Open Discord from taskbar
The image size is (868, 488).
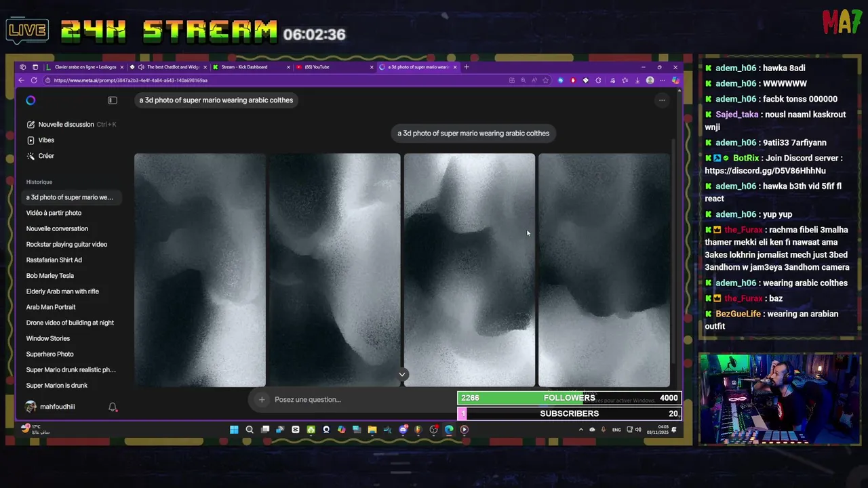[x=403, y=430]
